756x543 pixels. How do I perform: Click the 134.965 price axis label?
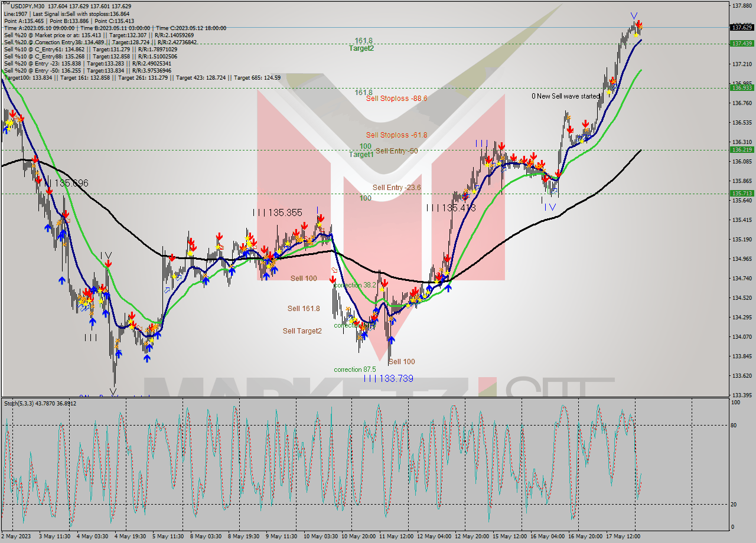coord(742,259)
